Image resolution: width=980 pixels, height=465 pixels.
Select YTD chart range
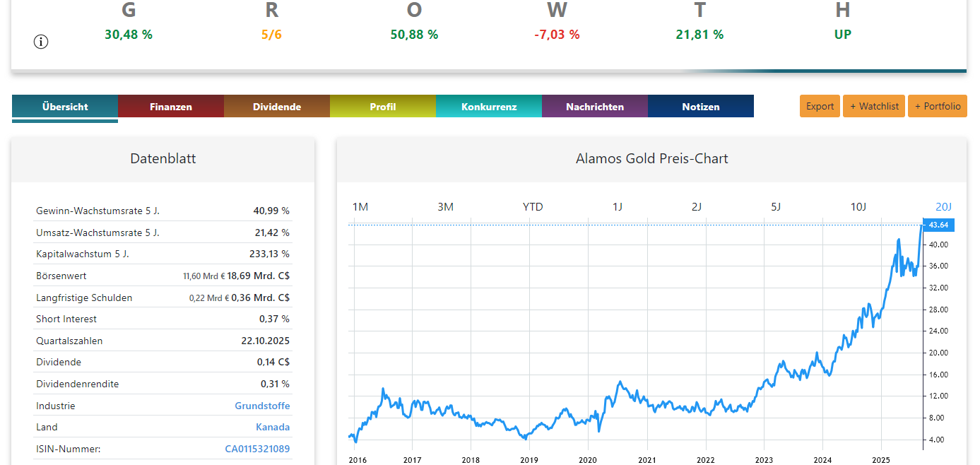[x=533, y=207]
